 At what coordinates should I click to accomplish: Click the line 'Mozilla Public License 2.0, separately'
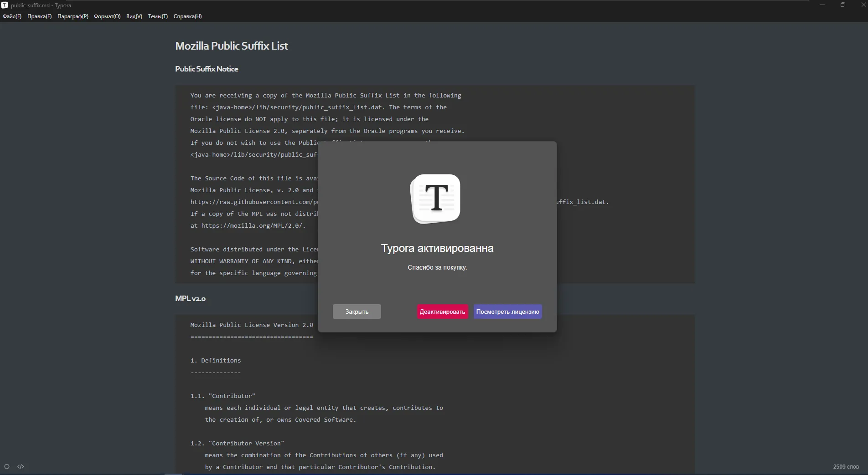point(327,131)
